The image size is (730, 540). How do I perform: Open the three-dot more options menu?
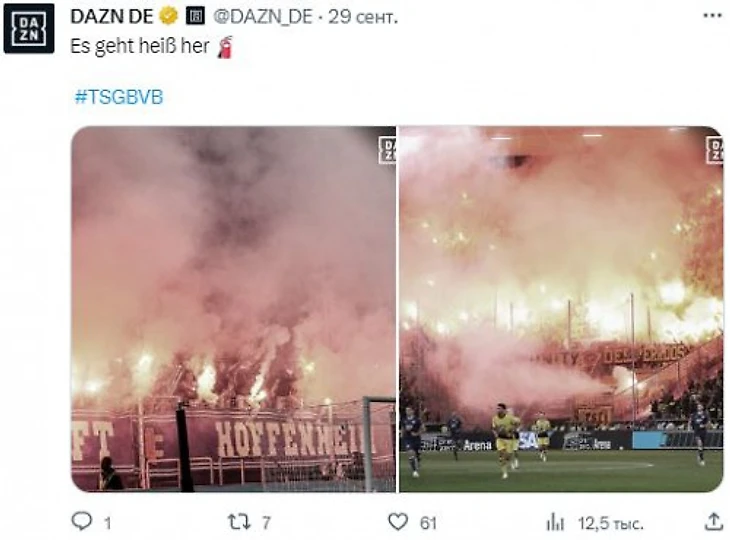tap(712, 15)
